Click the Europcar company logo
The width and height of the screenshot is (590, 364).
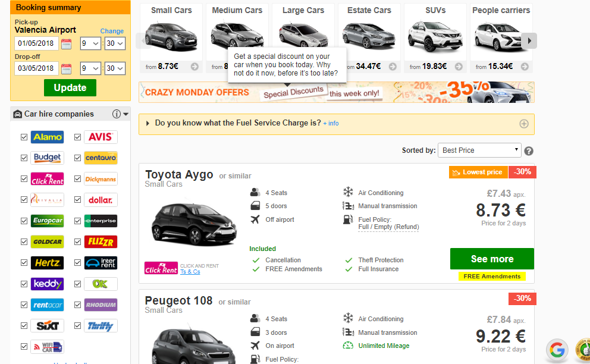[47, 221]
